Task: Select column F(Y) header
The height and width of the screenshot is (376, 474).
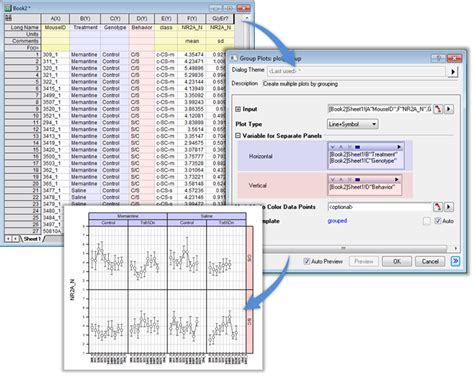Action: pos(192,19)
